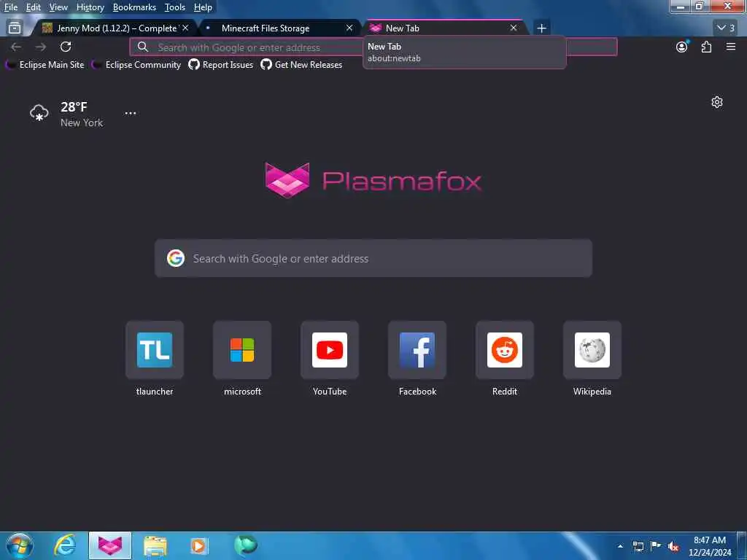
Task: Click the New York weather location
Action: (82, 122)
